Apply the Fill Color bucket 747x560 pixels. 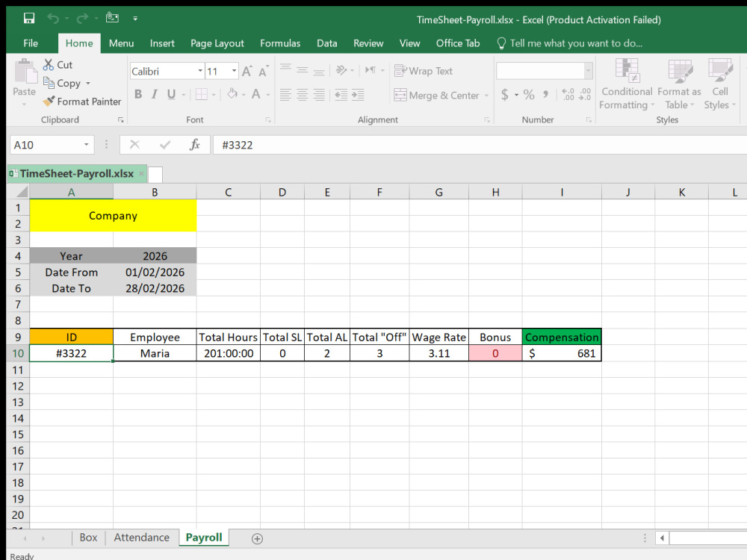[x=232, y=94]
